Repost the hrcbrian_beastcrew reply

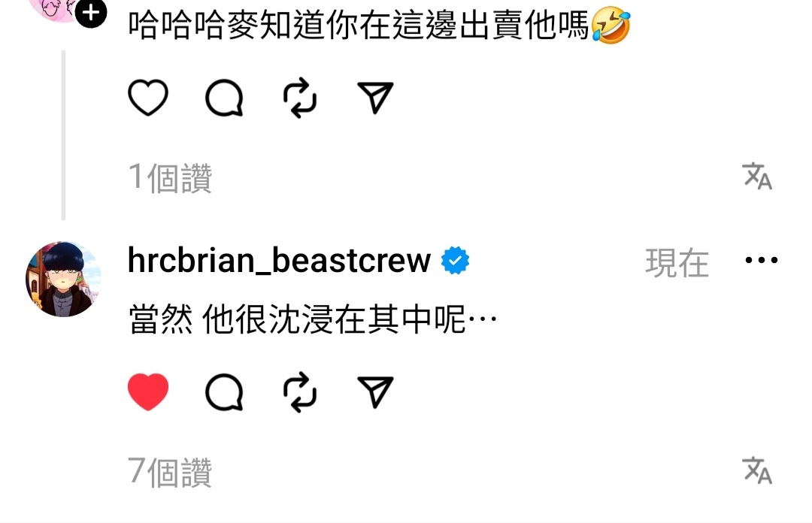coord(300,392)
